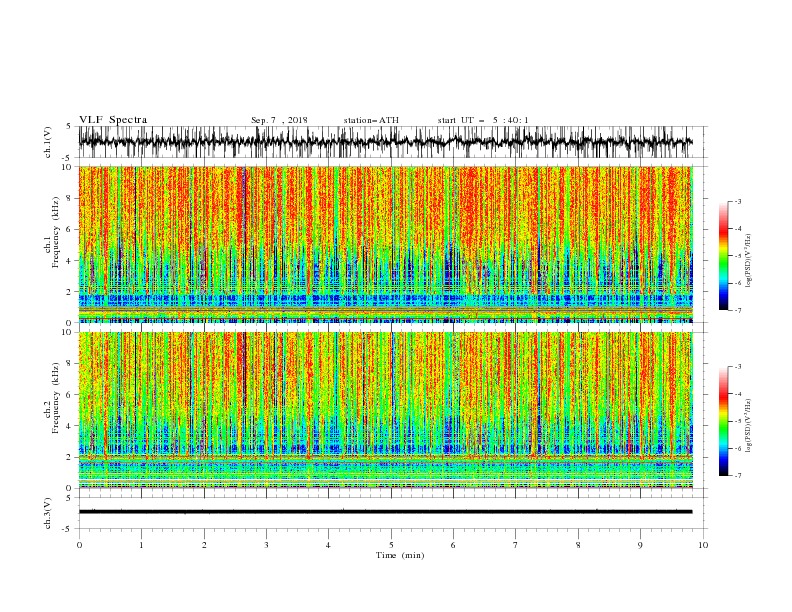Click time axis tick label 4
Viewport: 792px width, 612px height.
(x=328, y=545)
